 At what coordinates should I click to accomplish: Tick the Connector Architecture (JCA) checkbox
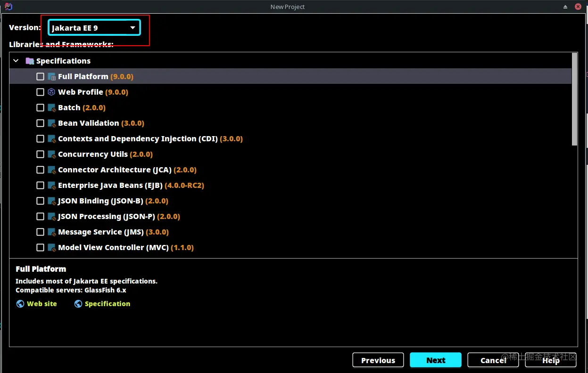click(x=40, y=170)
